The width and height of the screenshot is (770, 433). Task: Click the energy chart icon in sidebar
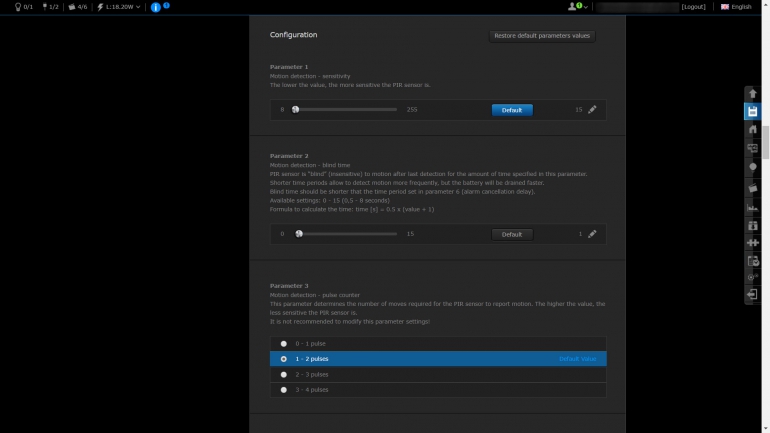pos(752,207)
